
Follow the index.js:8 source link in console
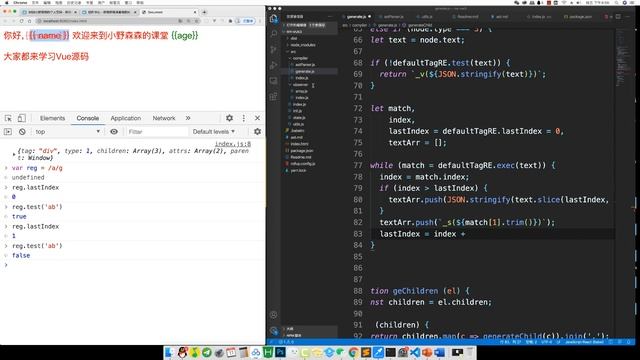click(x=233, y=144)
